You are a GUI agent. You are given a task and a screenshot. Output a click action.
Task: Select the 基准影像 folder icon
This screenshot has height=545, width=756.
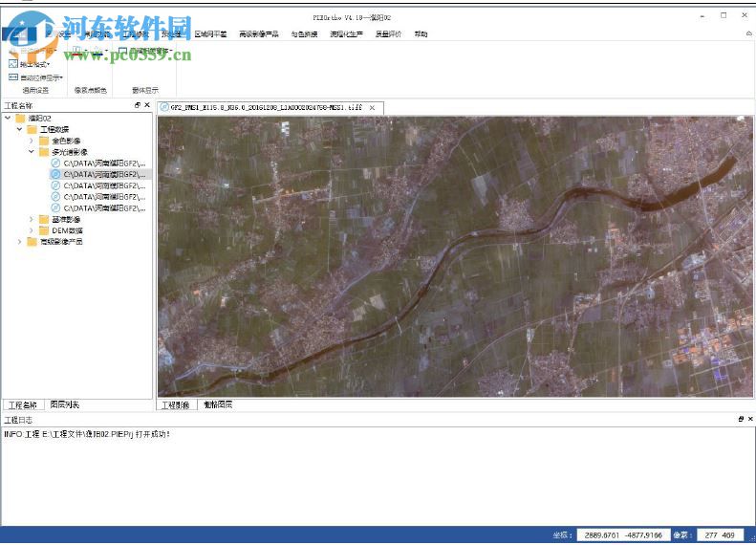[44, 220]
